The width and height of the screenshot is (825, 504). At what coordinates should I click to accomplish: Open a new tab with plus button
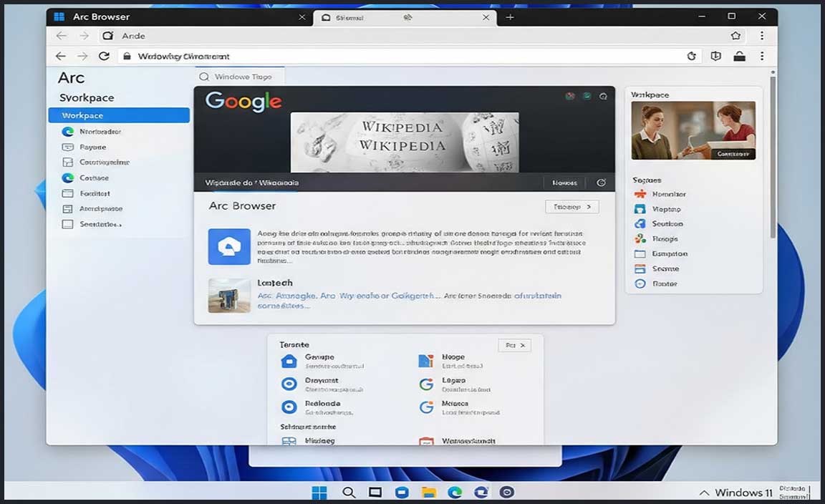pos(510,17)
